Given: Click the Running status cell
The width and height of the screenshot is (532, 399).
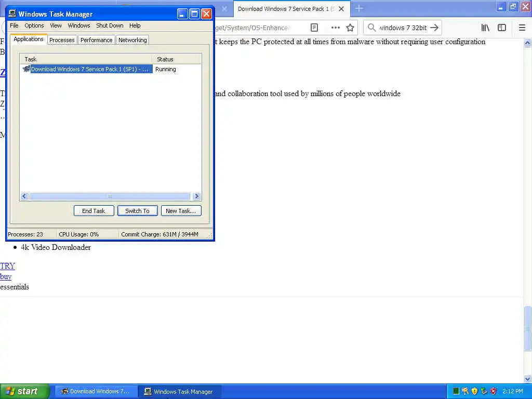Looking at the screenshot, I should tap(166, 69).
